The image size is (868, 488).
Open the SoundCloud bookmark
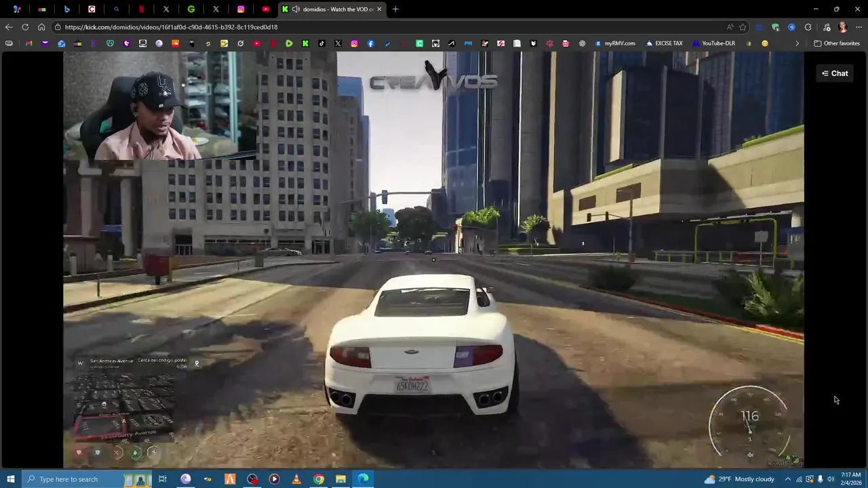point(175,43)
